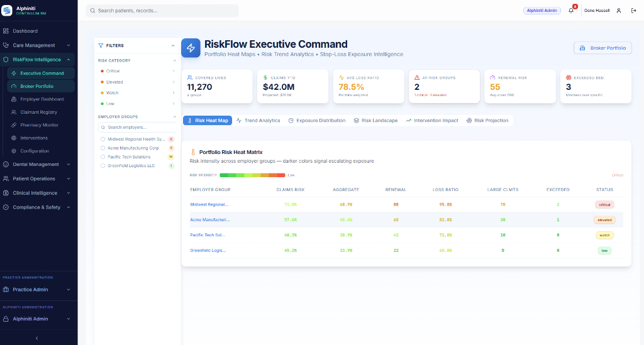Click the Alphiniti Admin badge in top bar
644x345 pixels.
[x=541, y=11]
